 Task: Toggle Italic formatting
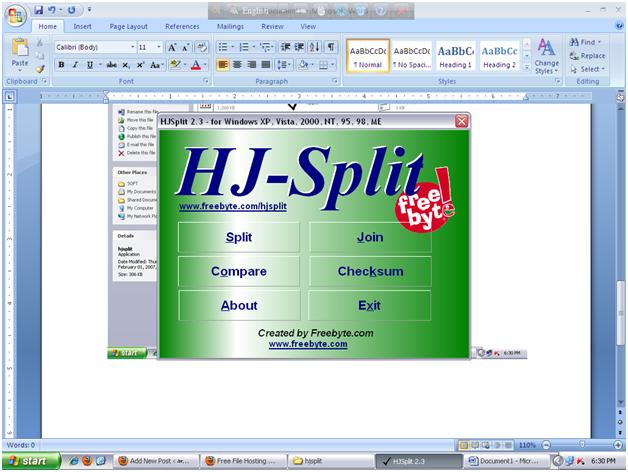pos(75,65)
